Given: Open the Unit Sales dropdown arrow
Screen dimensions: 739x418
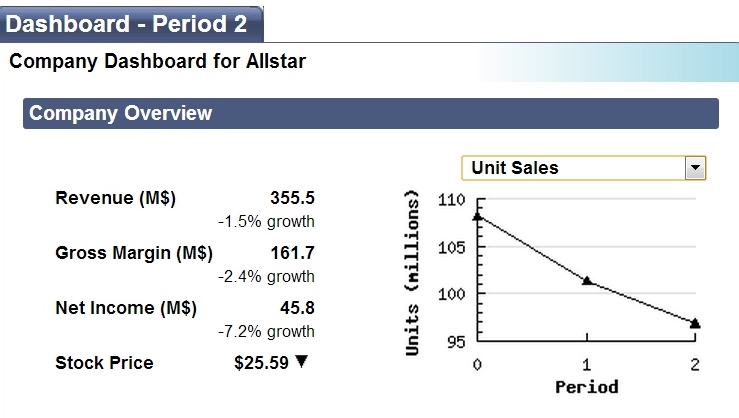Looking at the screenshot, I should click(x=695, y=168).
